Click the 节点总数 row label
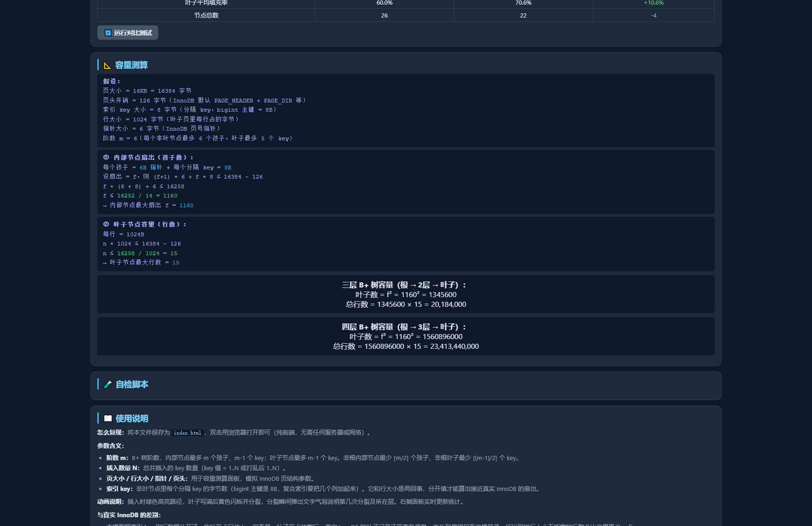The height and width of the screenshot is (526, 812). pyautogui.click(x=206, y=15)
